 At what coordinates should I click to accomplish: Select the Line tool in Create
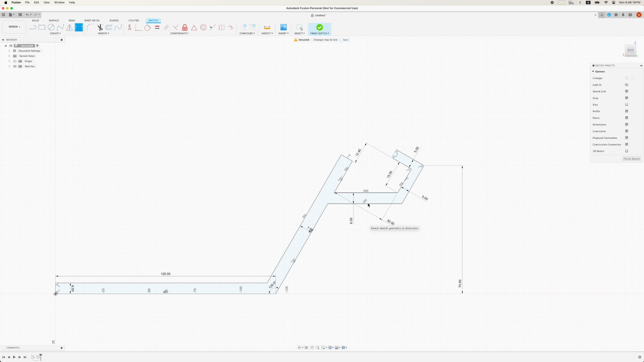pyautogui.click(x=33, y=27)
